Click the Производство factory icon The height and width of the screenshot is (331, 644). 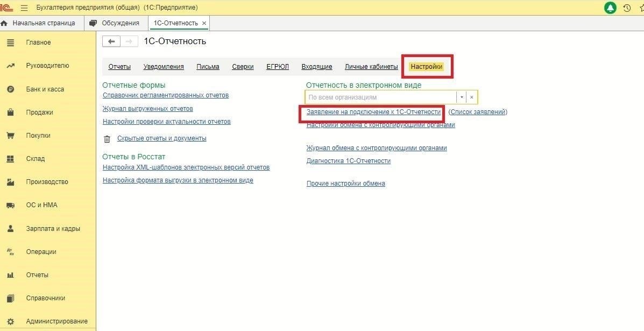11,182
